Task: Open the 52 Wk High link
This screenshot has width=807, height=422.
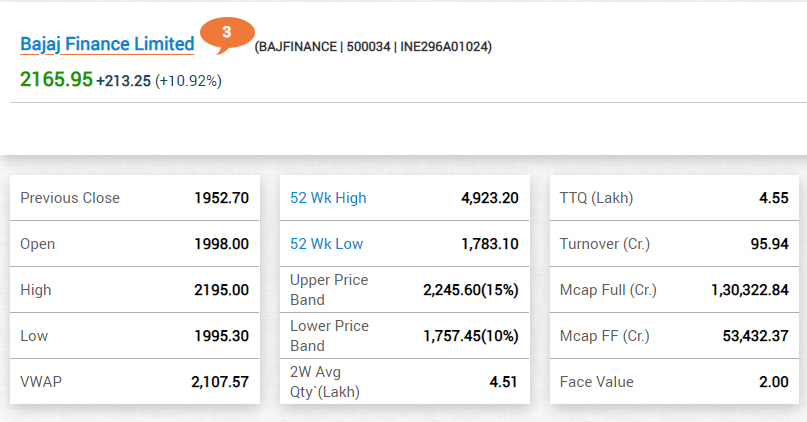Action: tap(328, 198)
